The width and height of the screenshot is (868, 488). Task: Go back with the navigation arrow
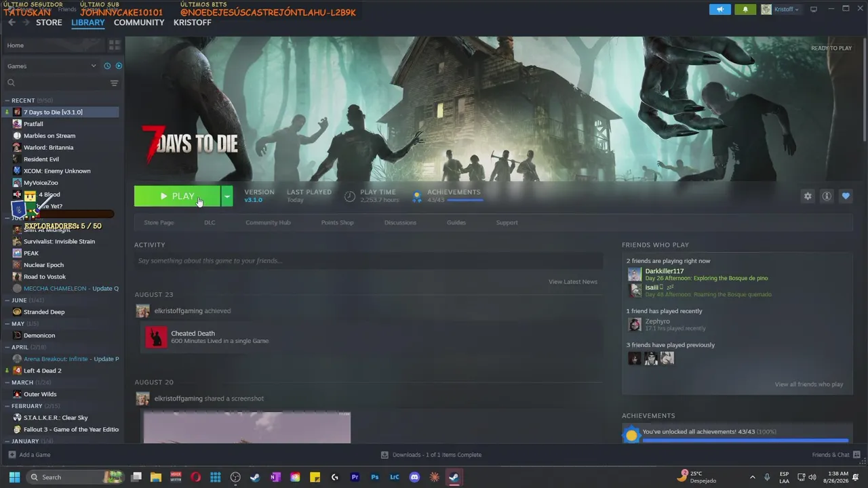12,22
